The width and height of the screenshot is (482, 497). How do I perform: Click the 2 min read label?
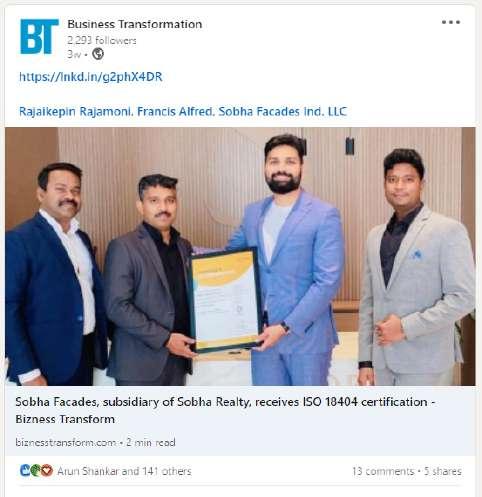(151, 442)
